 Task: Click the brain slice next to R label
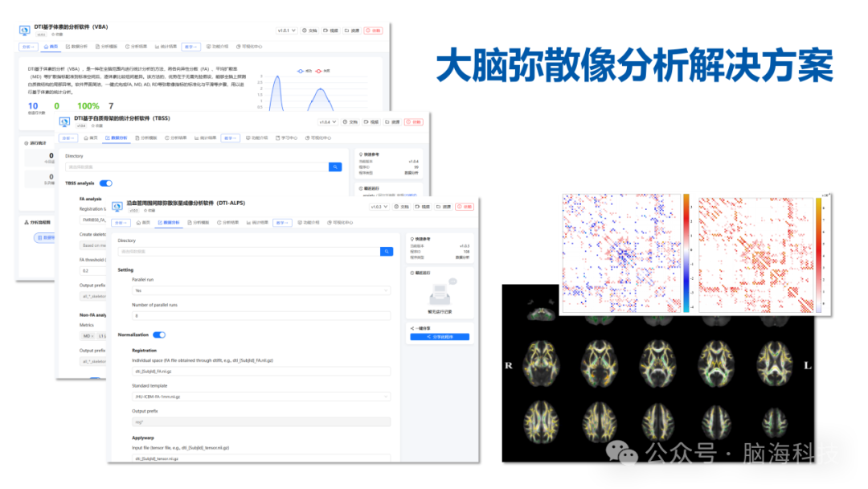[x=542, y=364]
